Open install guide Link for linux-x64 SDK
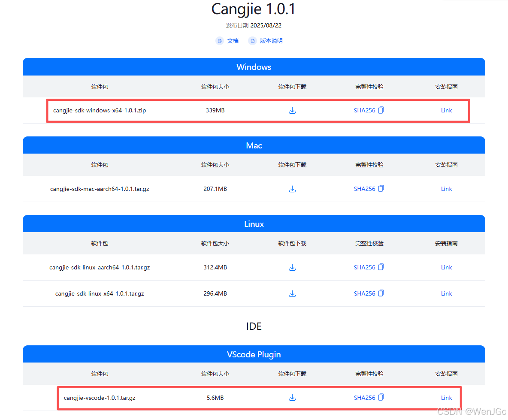 447,294
